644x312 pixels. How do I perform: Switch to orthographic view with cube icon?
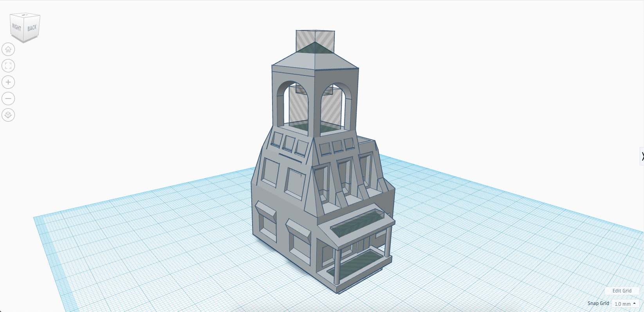(8, 115)
